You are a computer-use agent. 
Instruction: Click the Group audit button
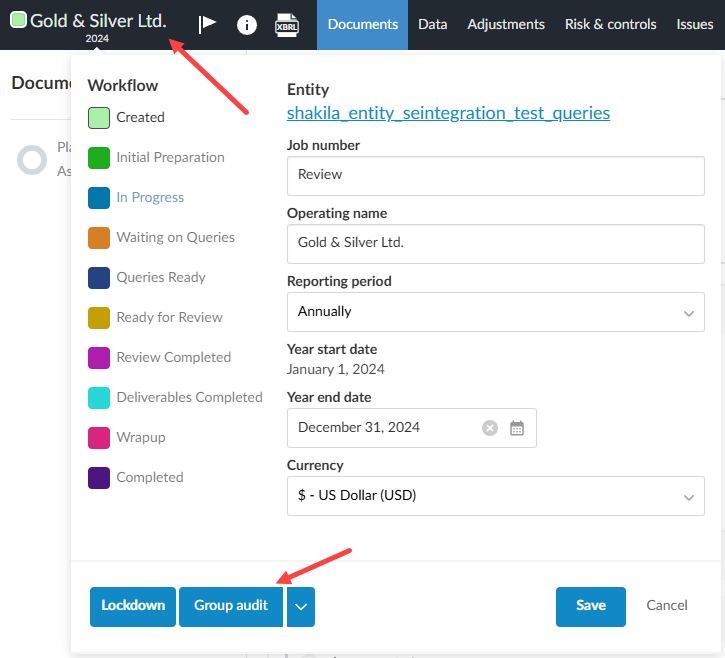(231, 606)
